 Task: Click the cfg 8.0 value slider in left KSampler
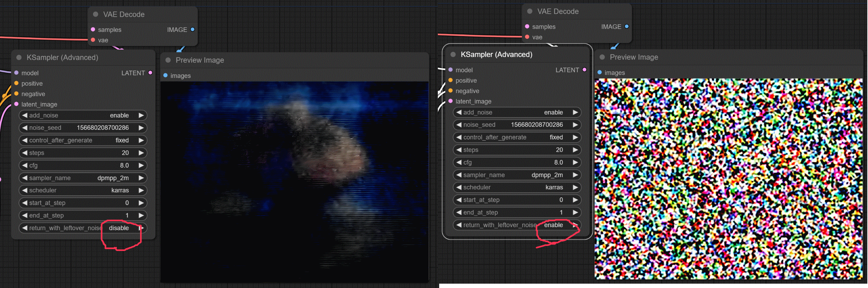[83, 165]
